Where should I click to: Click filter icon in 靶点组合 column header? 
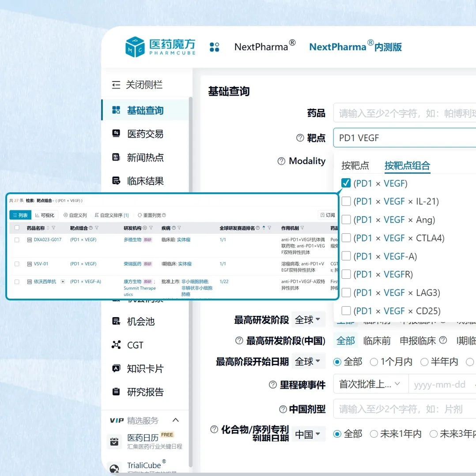(x=97, y=228)
